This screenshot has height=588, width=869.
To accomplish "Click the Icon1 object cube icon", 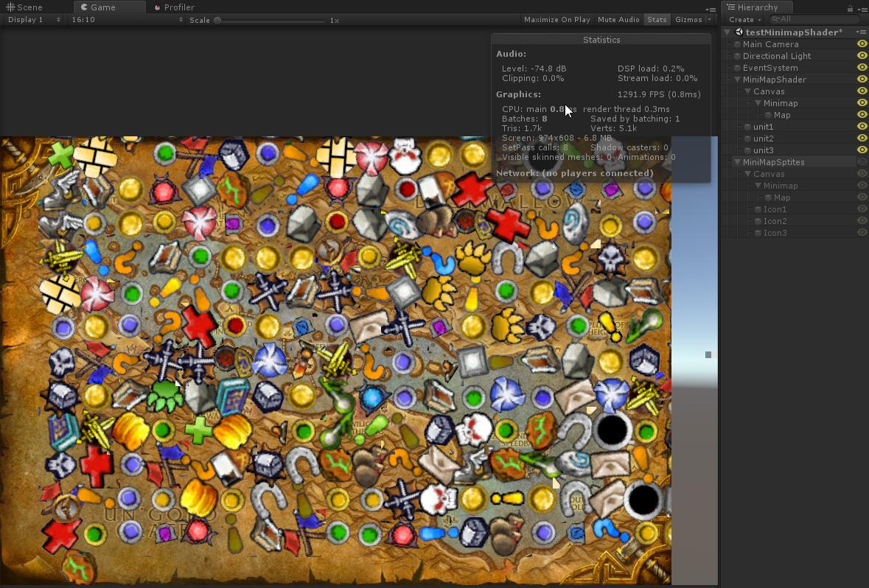I will [x=758, y=209].
